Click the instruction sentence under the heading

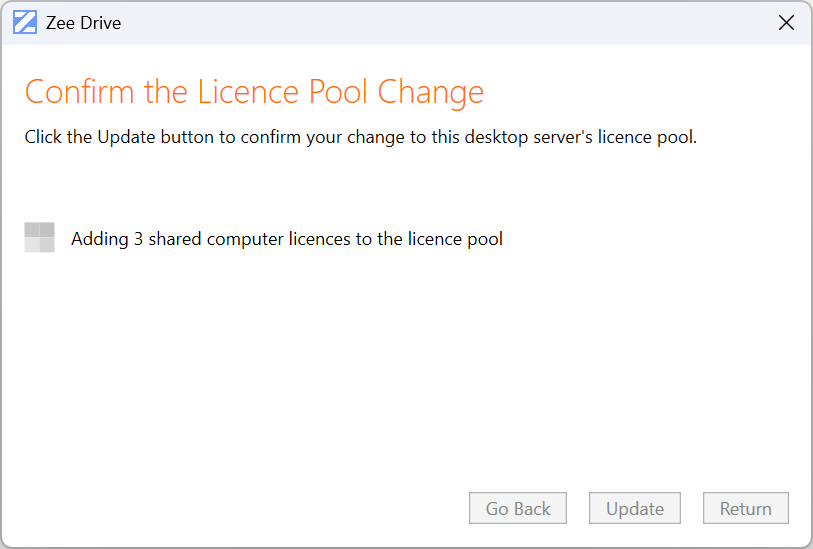coord(360,137)
